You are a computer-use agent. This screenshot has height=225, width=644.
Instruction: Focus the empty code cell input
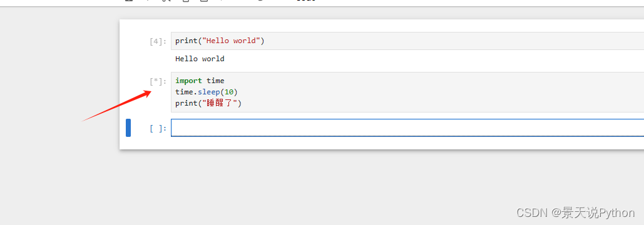pyautogui.click(x=407, y=128)
